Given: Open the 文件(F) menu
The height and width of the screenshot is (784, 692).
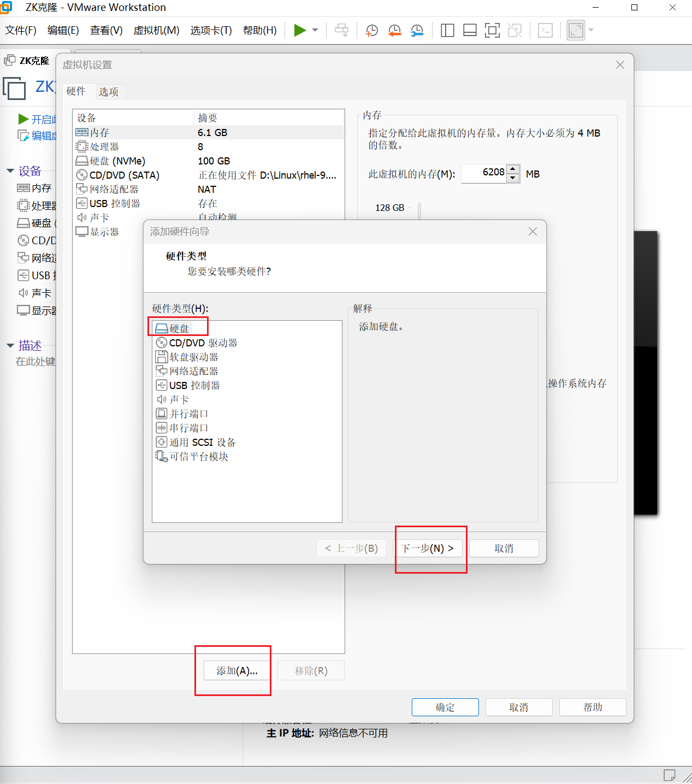Looking at the screenshot, I should (21, 31).
